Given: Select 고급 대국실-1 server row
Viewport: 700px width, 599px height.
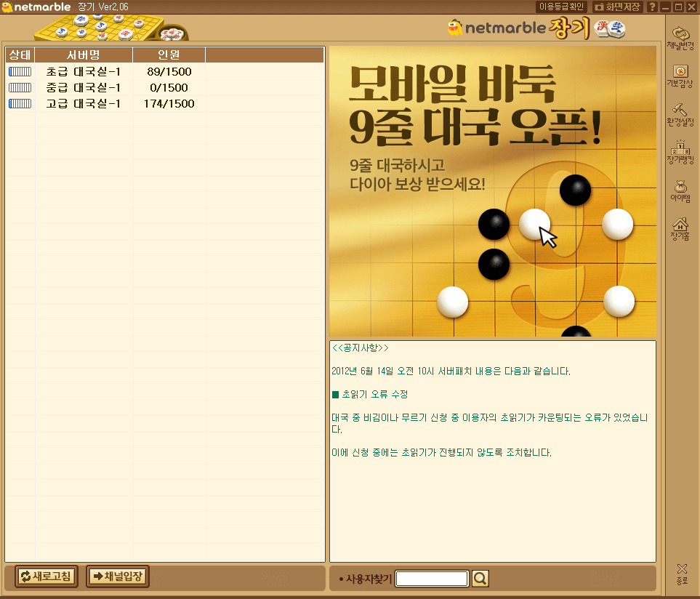Looking at the screenshot, I should point(165,103).
